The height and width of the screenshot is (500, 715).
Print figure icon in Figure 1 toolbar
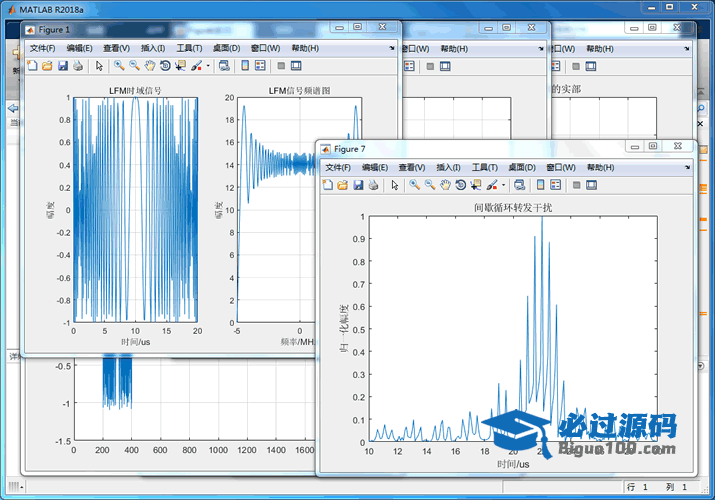pyautogui.click(x=78, y=66)
